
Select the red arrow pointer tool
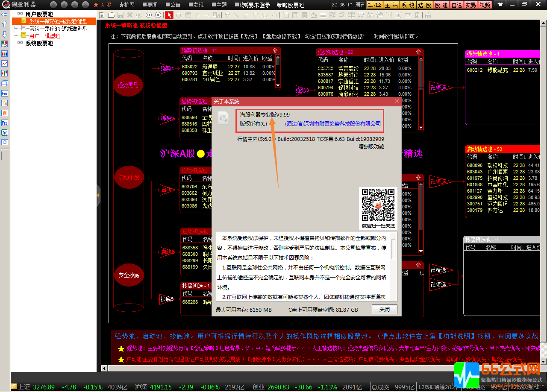[169, 15]
